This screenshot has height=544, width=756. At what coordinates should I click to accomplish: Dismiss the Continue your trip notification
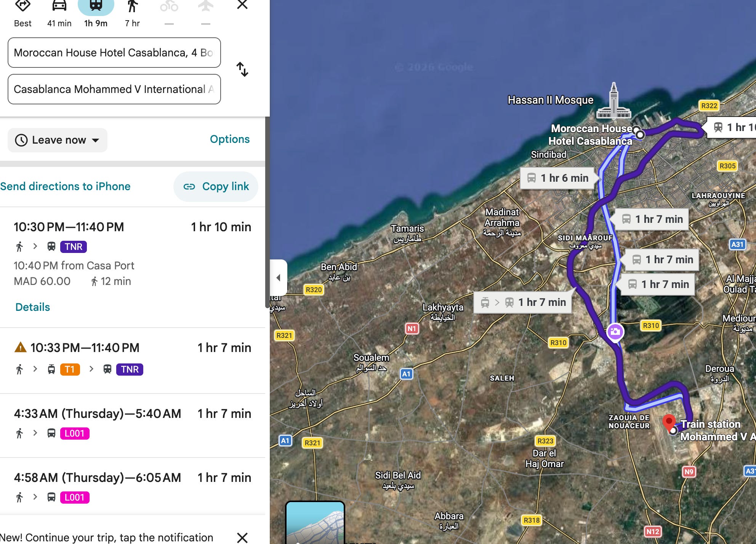(x=242, y=538)
